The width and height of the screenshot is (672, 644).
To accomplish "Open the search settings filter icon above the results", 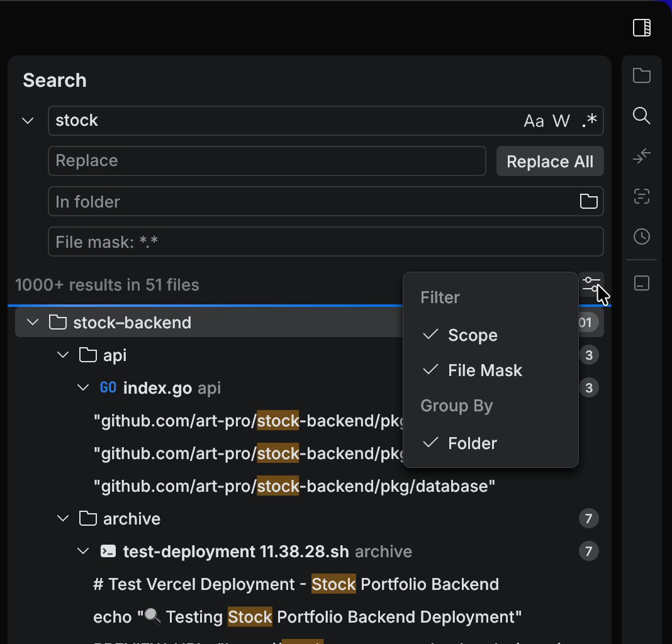I will point(592,284).
